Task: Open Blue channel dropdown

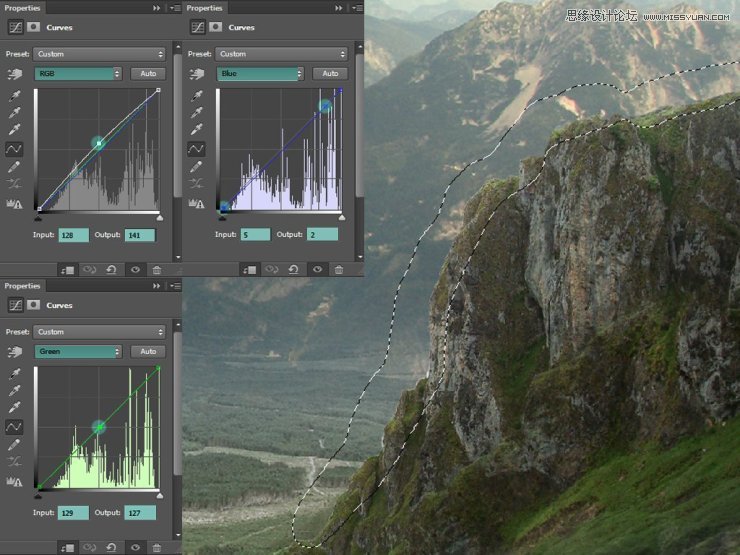Action: coord(260,74)
